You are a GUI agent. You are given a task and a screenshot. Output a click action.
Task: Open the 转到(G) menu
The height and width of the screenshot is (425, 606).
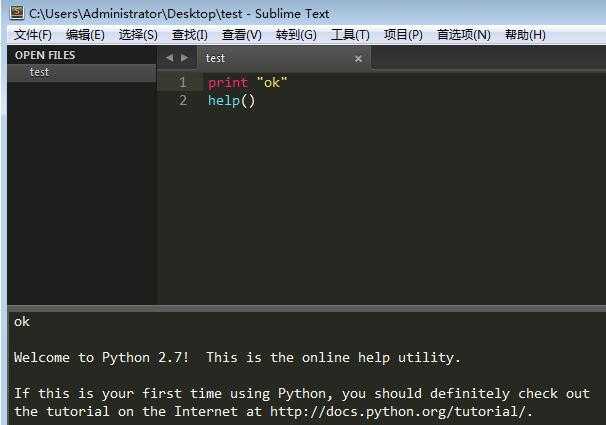coord(296,35)
